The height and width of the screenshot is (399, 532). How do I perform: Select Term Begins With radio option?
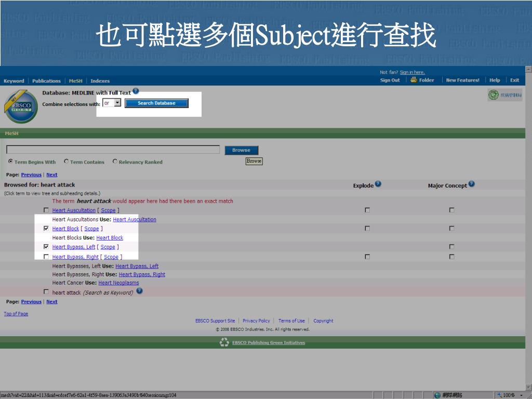pyautogui.click(x=10, y=162)
